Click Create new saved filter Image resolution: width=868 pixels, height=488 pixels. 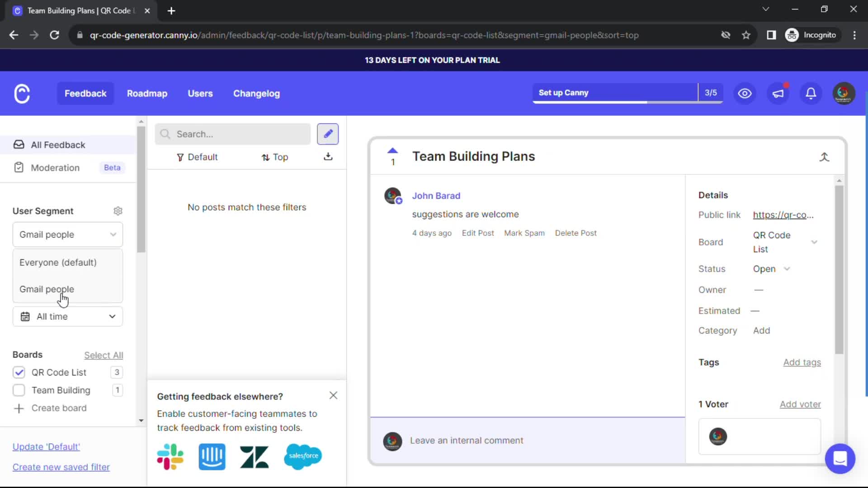tap(61, 467)
